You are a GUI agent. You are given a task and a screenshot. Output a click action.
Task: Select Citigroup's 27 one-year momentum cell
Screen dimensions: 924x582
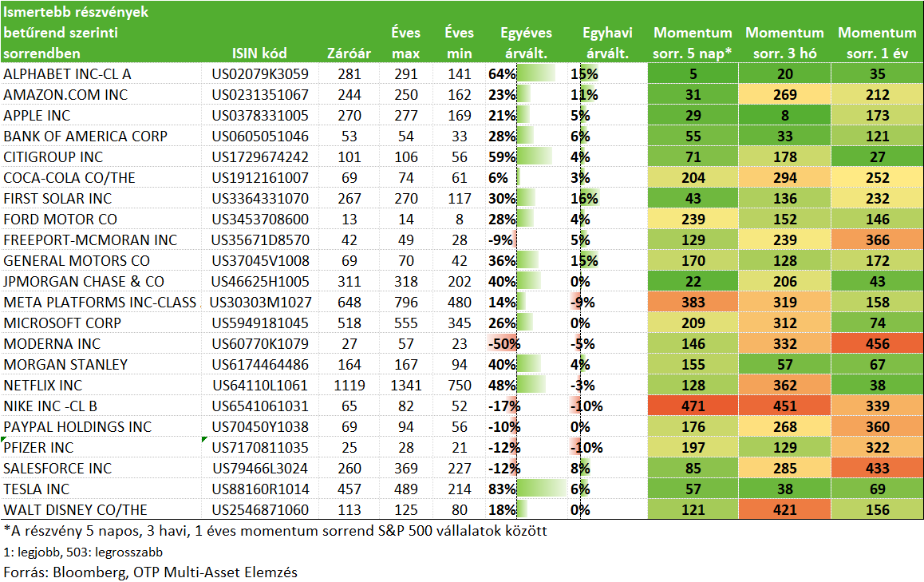click(x=878, y=156)
